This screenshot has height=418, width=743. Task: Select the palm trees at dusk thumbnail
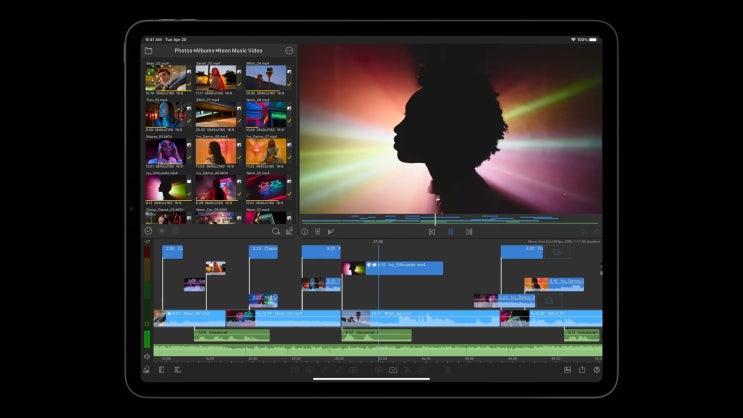click(x=266, y=78)
